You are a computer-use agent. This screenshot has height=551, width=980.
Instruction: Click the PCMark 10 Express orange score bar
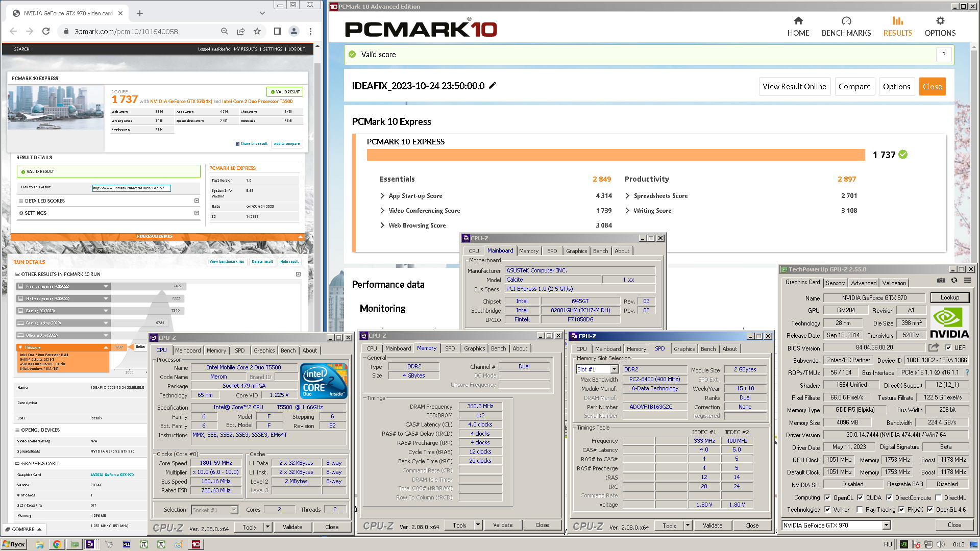(616, 155)
